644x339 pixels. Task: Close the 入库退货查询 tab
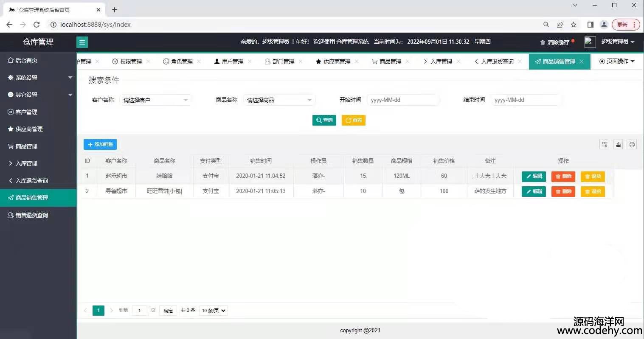click(x=520, y=62)
